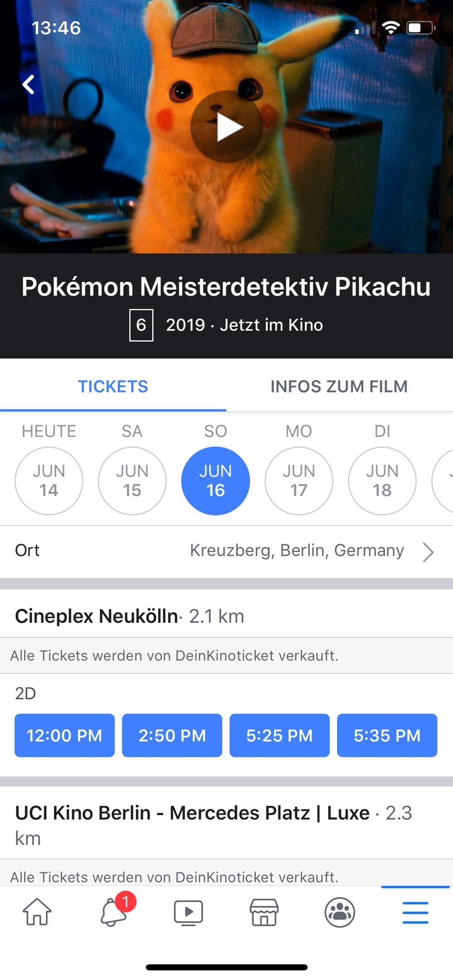This screenshot has width=453, height=980.
Task: Open the notifications bell icon
Action: pos(113,912)
